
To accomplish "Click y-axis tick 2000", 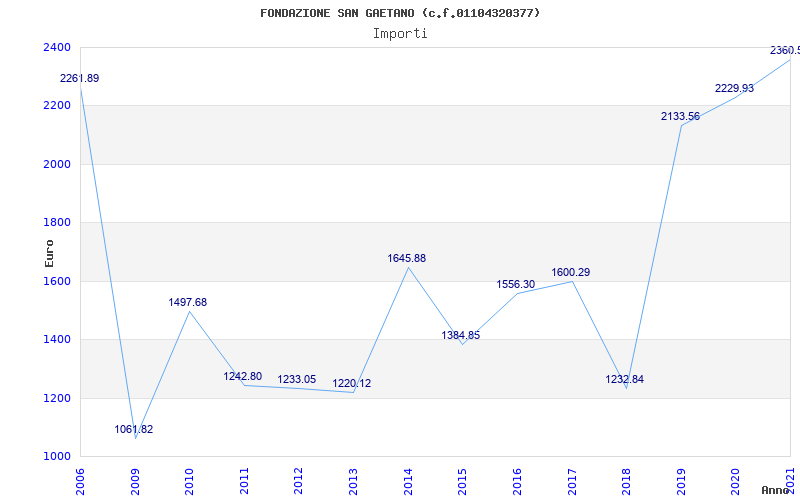I will (x=57, y=164).
